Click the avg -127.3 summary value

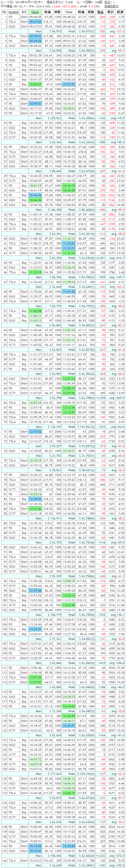pos(118,31)
